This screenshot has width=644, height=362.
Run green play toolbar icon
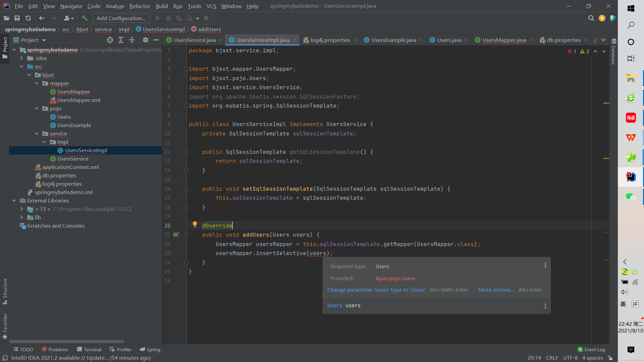(158, 18)
